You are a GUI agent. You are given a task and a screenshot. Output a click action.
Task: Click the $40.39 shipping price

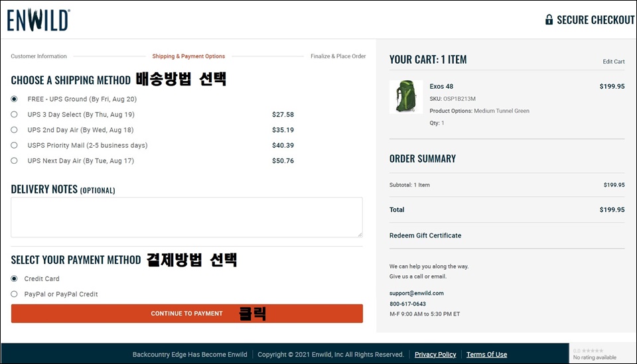(x=283, y=145)
